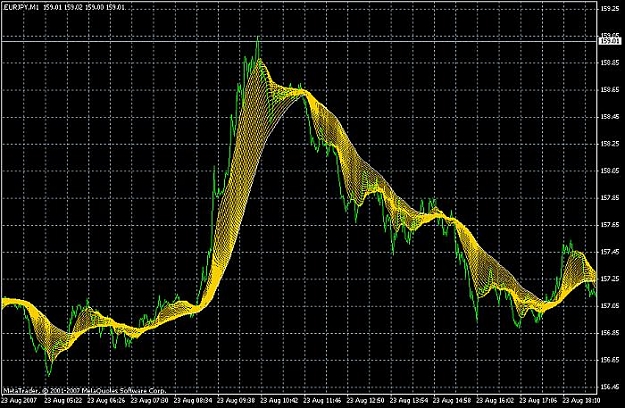This screenshot has width=625, height=408.
Task: Click the 23 Aug 11:46 time label
Action: 322,400
